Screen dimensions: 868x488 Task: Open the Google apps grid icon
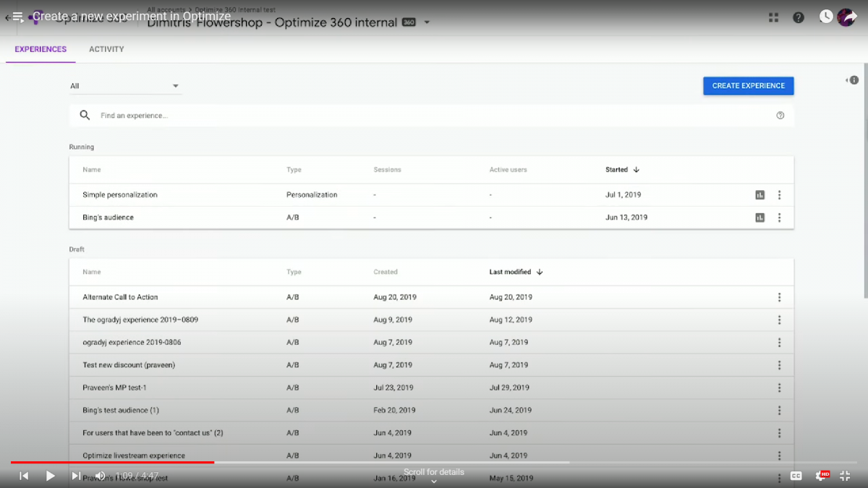pyautogui.click(x=773, y=17)
